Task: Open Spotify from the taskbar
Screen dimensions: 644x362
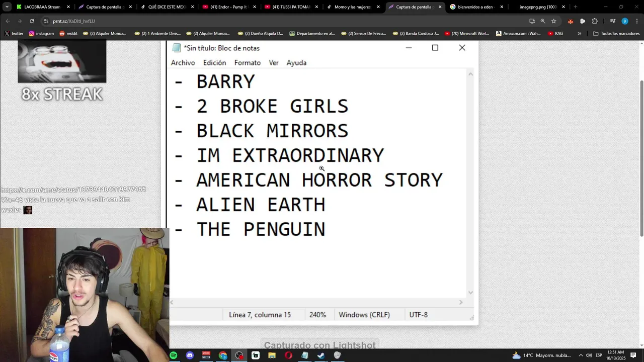Action: (x=174, y=355)
